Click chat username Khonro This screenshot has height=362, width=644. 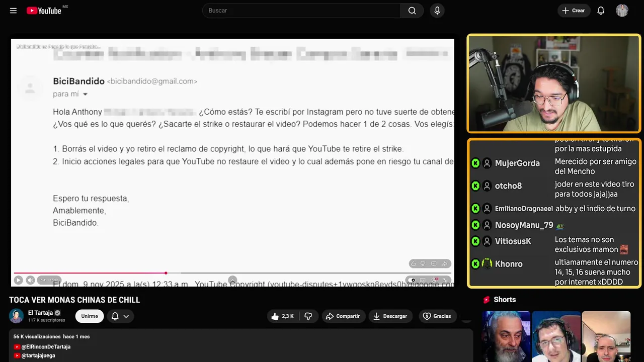(x=509, y=264)
